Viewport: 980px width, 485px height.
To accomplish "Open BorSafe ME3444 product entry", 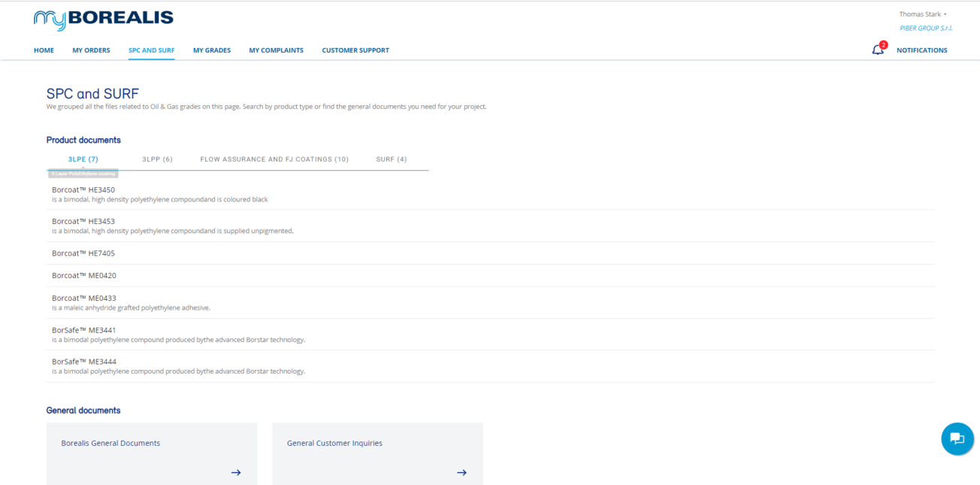I will (83, 362).
